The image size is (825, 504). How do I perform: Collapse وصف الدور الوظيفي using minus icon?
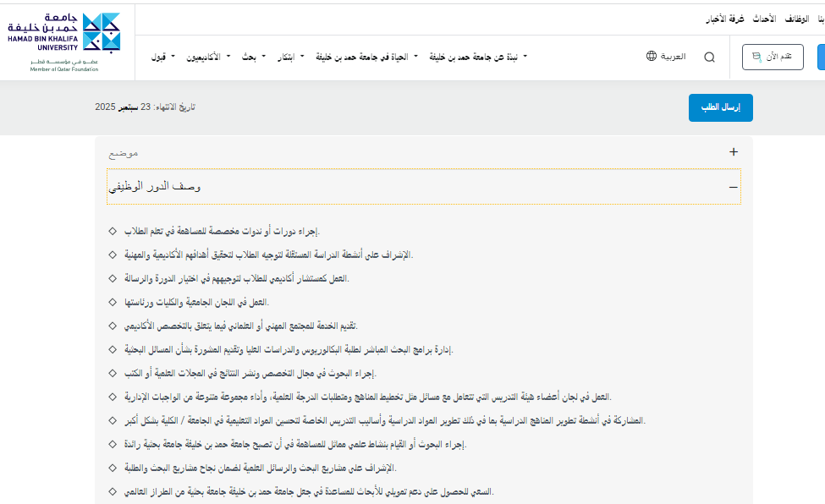pyautogui.click(x=733, y=188)
